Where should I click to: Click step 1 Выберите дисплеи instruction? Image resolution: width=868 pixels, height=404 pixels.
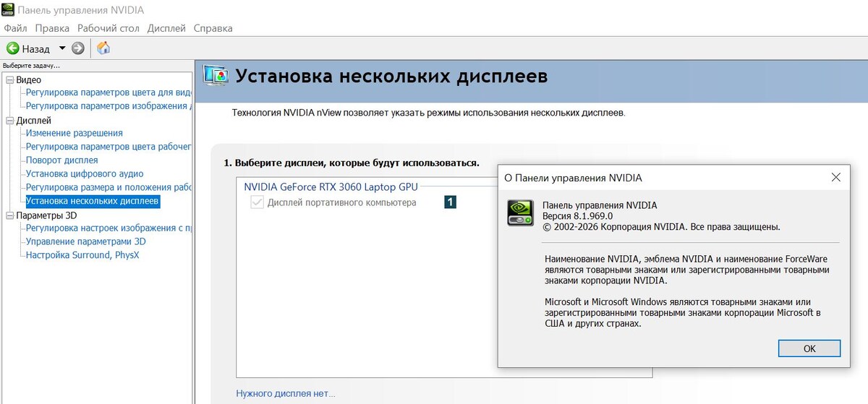click(352, 163)
